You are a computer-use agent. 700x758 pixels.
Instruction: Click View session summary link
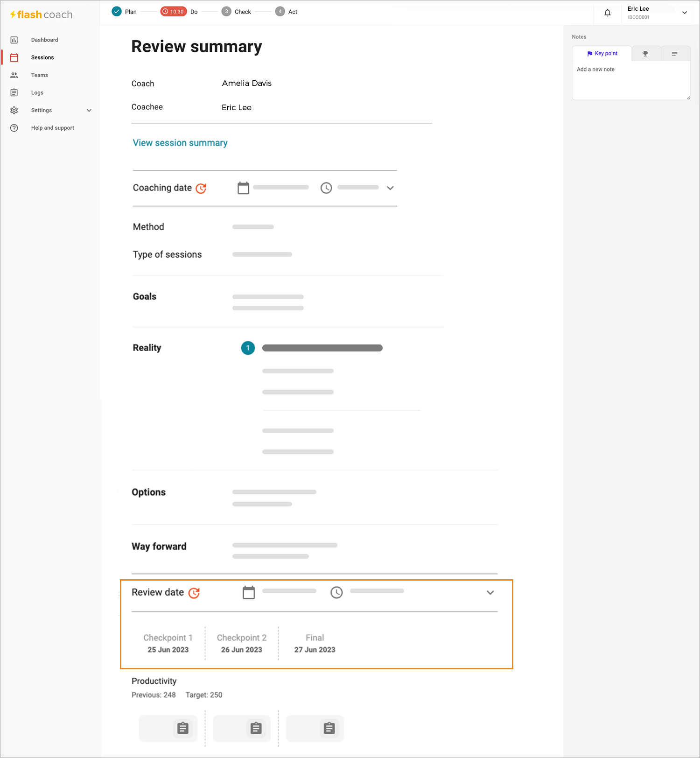(x=180, y=143)
